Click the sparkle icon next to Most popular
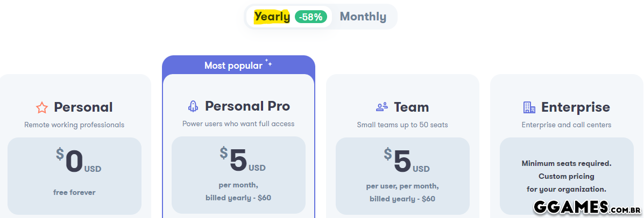Image resolution: width=644 pixels, height=218 pixels. point(268,64)
